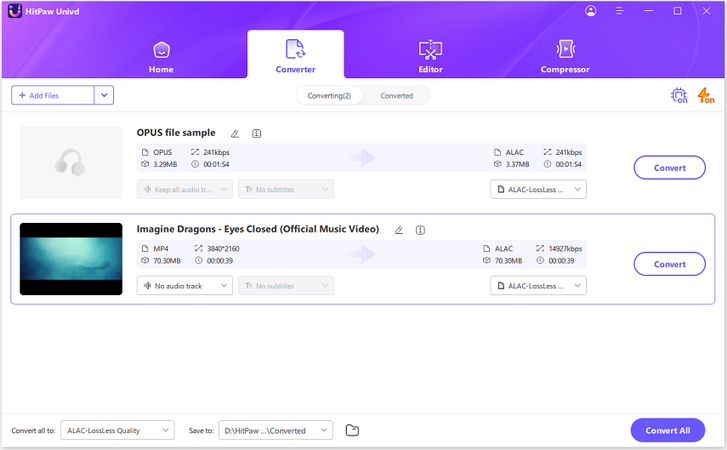Open the Editor tab
This screenshot has width=727, height=450.
coord(430,57)
